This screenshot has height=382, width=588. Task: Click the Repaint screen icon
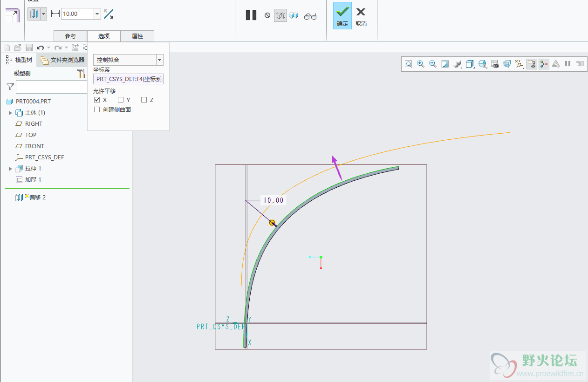445,64
